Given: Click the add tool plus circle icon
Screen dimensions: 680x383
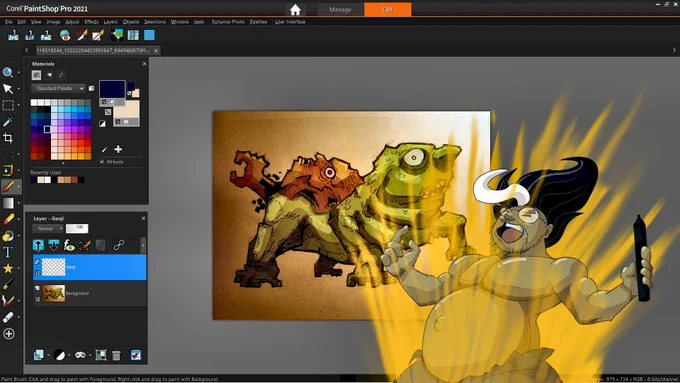Looking at the screenshot, I should [9, 334].
